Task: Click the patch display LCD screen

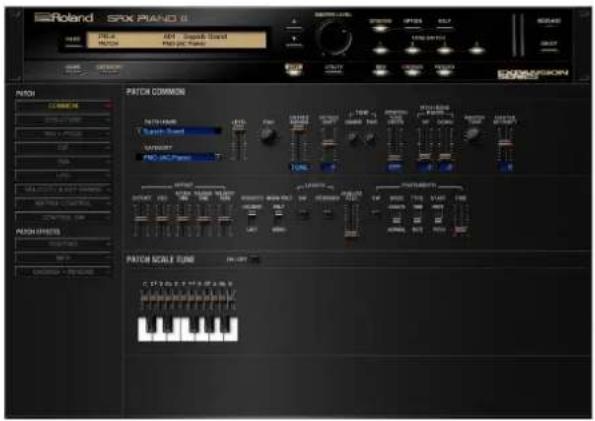Action: [x=176, y=40]
